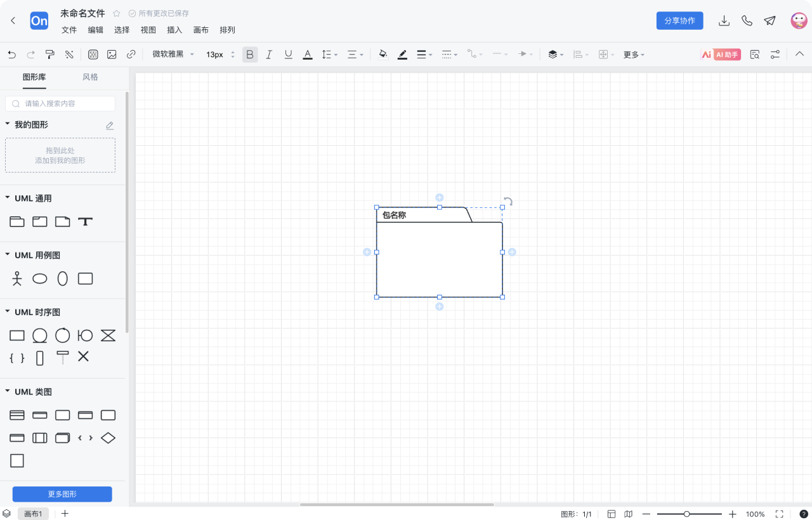Switch to the 风格 tab
Image resolution: width=812 pixels, height=520 pixels.
click(x=90, y=77)
